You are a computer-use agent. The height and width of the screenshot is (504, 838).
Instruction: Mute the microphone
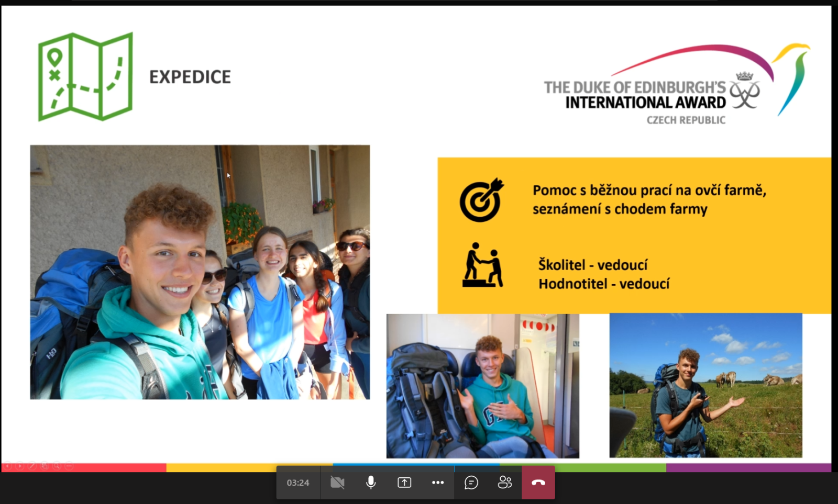coord(371,483)
